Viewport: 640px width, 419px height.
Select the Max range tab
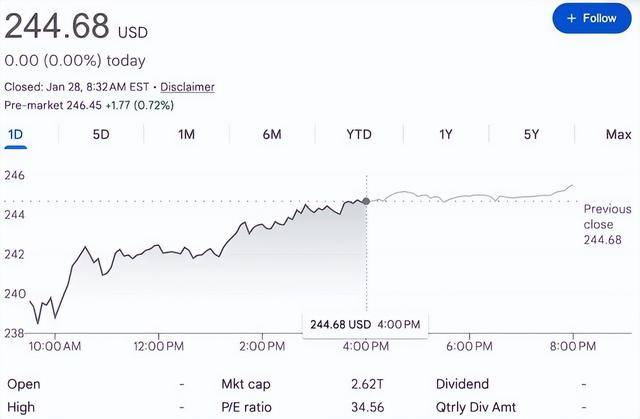point(618,134)
